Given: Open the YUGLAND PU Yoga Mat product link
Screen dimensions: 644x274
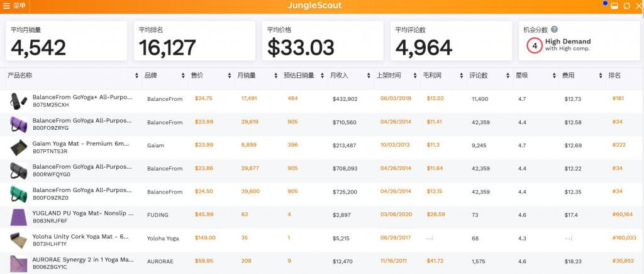Looking at the screenshot, I should [83, 214].
